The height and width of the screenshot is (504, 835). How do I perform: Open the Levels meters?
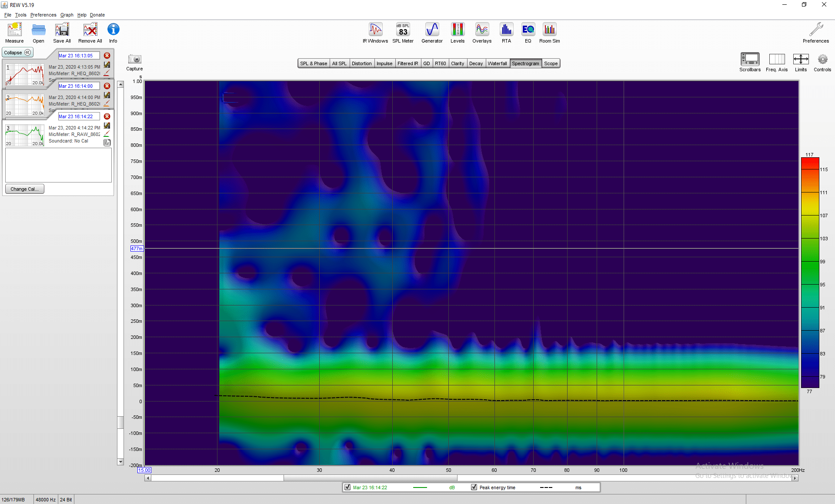point(458,33)
